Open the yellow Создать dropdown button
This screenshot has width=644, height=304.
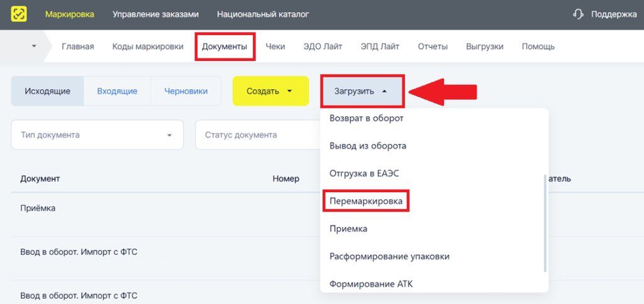pyautogui.click(x=270, y=91)
